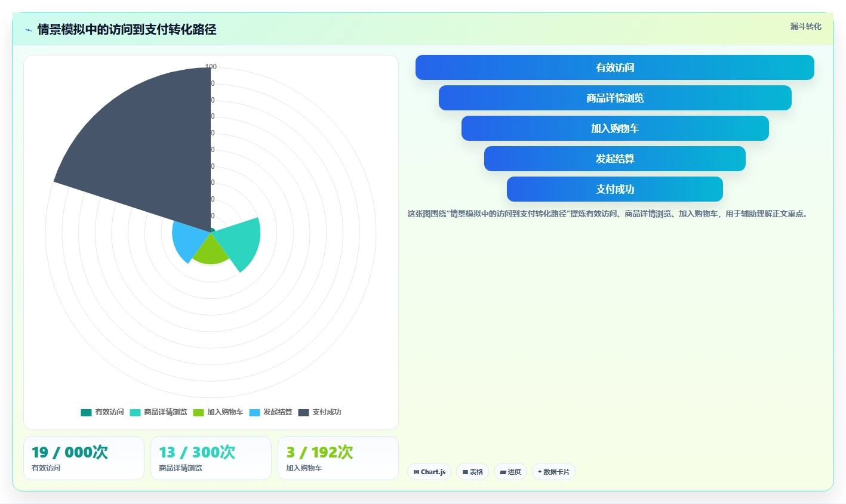Click the description paragraph under the funnel

point(608,214)
